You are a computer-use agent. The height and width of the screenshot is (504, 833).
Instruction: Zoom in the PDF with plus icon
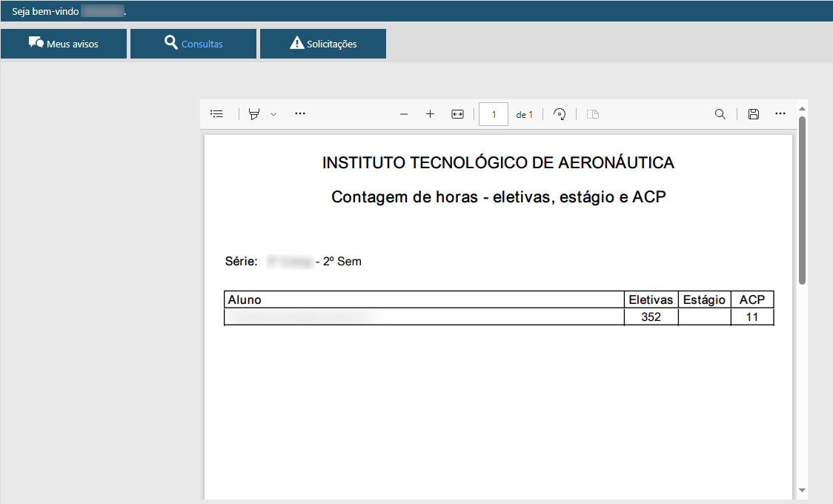431,113
